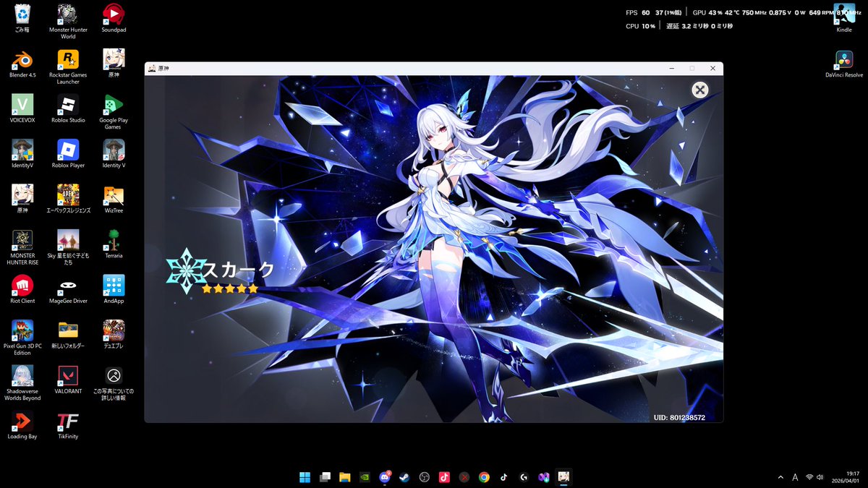Select the Soundpad desktop shortcut
This screenshot has height=488, width=868.
[x=113, y=20]
